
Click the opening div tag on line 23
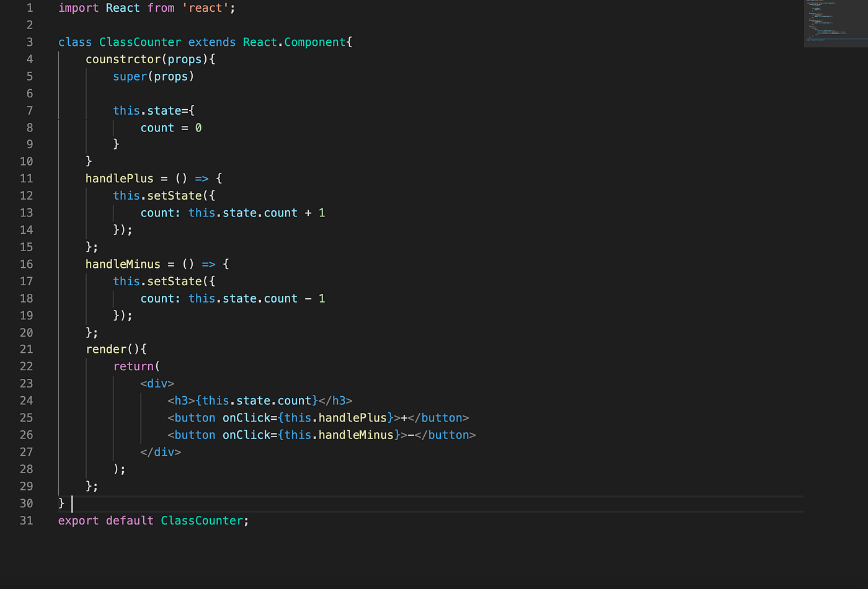(x=157, y=383)
